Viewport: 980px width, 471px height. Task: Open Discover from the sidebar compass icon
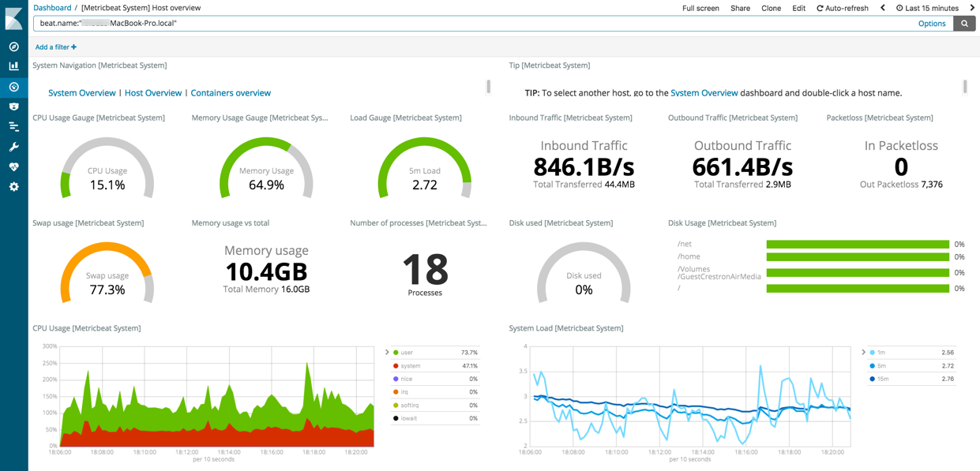pos(13,47)
